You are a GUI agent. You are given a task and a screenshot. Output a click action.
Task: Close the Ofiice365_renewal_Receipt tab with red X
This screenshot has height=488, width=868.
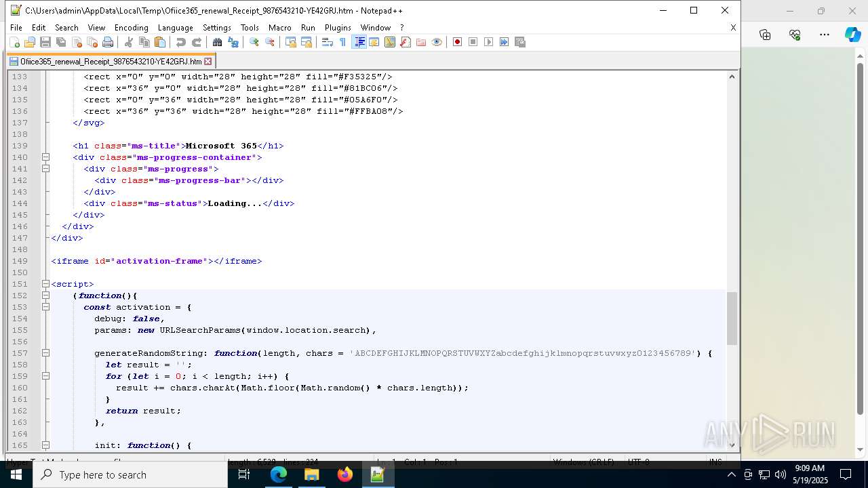pos(208,61)
